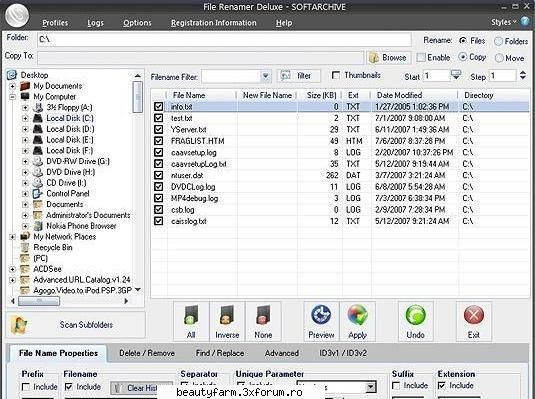Select the Local Disk (D:) drive icon
535x399 pixels.
click(x=38, y=129)
